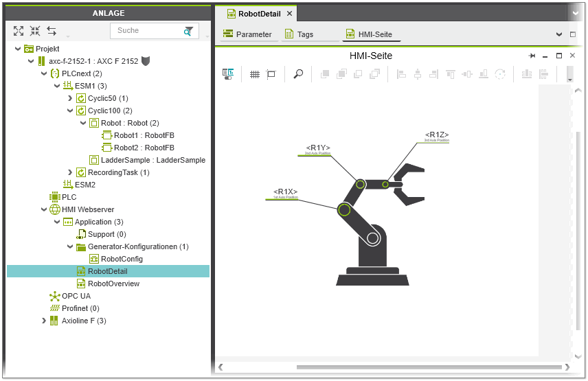Click the OPC UA network icon
Image resolution: width=588 pixels, height=381 pixels.
[x=55, y=296]
